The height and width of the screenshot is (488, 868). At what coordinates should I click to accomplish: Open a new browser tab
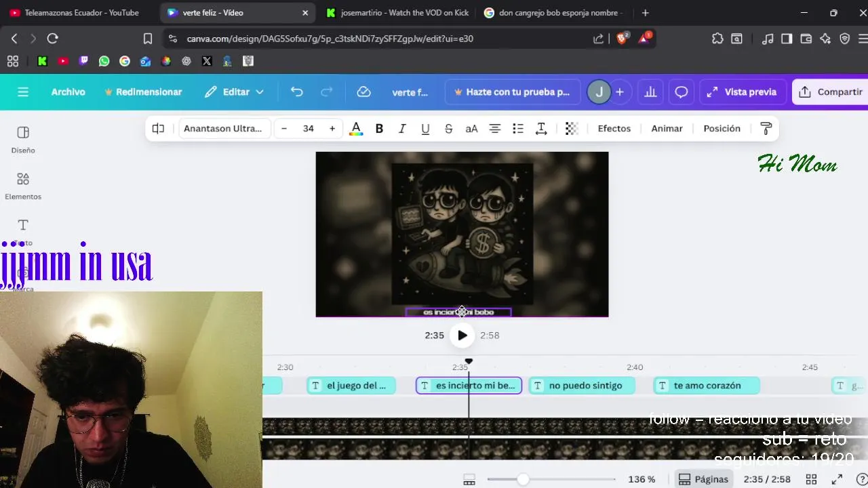[645, 12]
